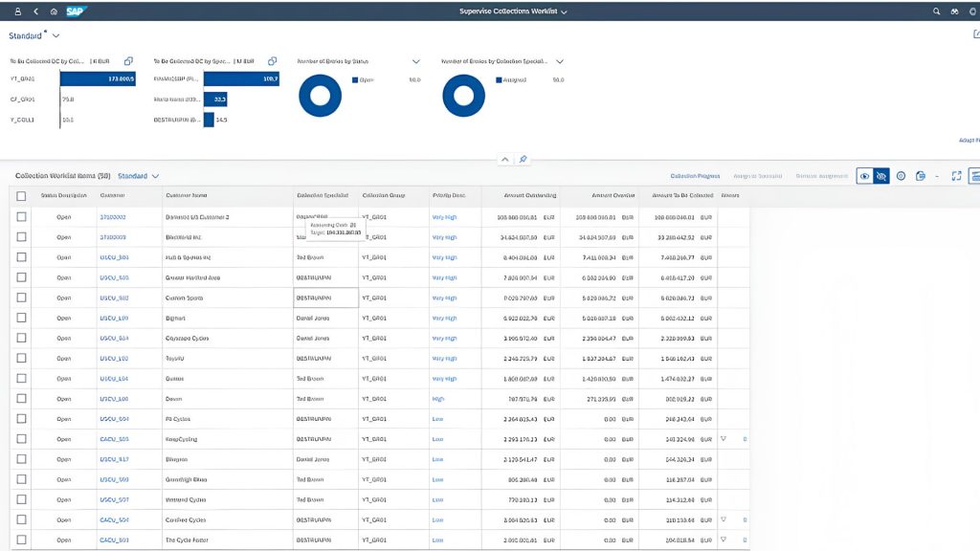Viewport: 980px width, 551px height.
Task: Open the customer link in the KeepCycling row
Action: click(x=115, y=439)
